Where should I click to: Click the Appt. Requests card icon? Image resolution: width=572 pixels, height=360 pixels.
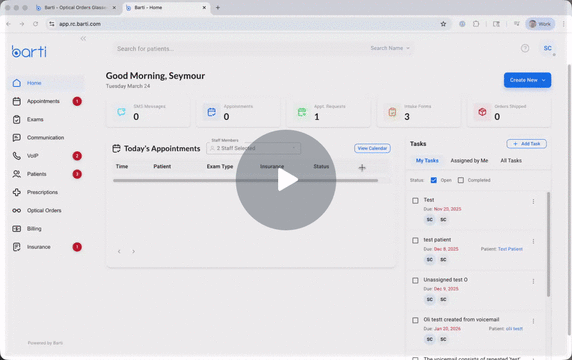click(302, 112)
